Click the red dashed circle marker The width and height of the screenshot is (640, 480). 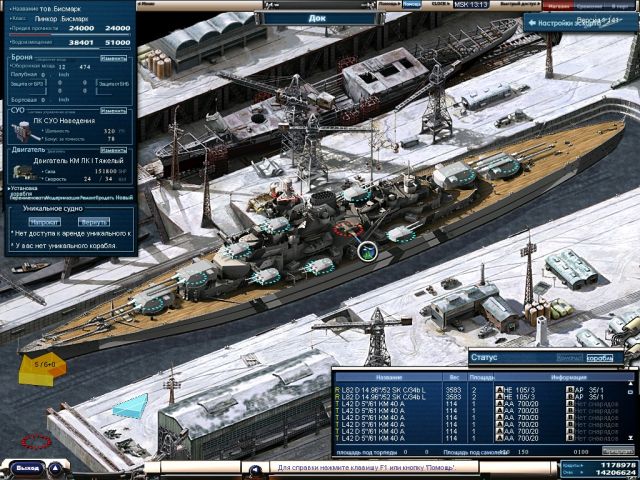37,441
